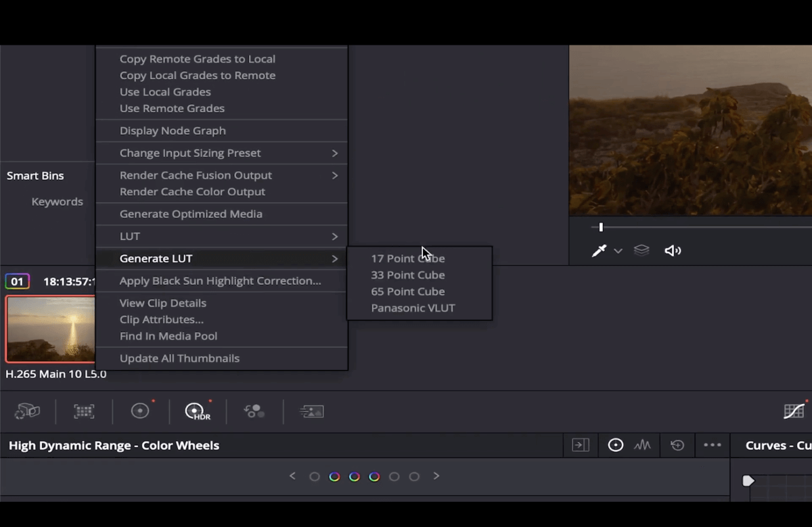Select the fourth colored HDR zone dot
The width and height of the screenshot is (812, 527).
(374, 477)
